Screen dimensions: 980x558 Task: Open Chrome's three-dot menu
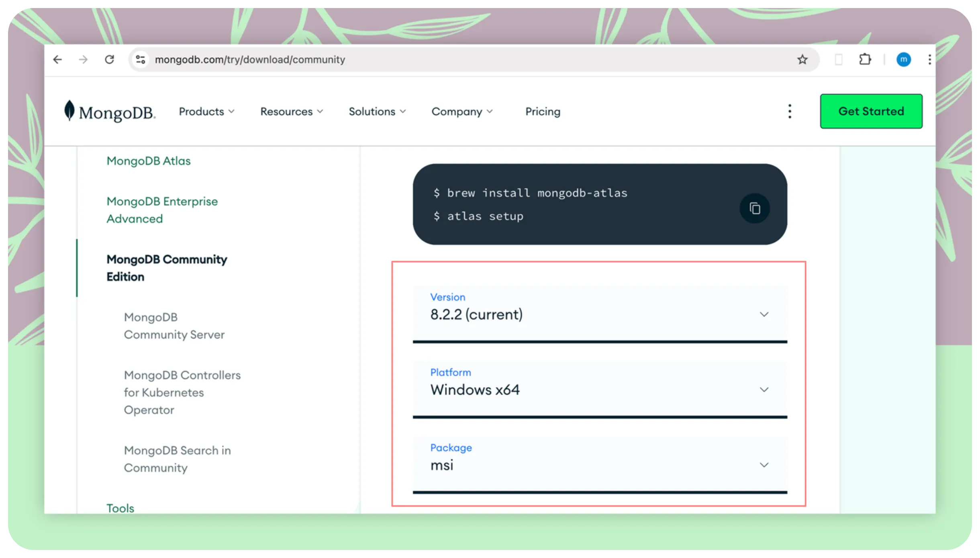point(929,59)
